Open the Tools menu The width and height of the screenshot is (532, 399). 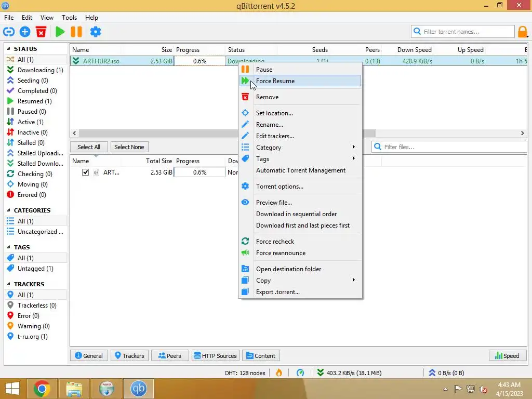69,18
